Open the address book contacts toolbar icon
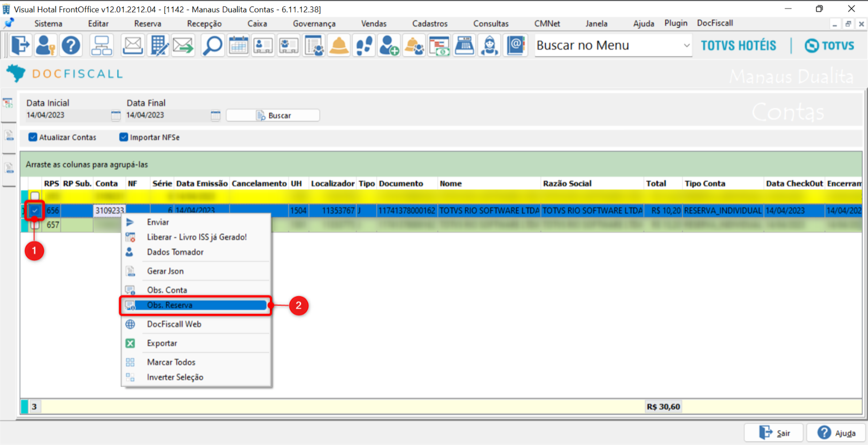The width and height of the screenshot is (868, 445). pyautogui.click(x=516, y=45)
